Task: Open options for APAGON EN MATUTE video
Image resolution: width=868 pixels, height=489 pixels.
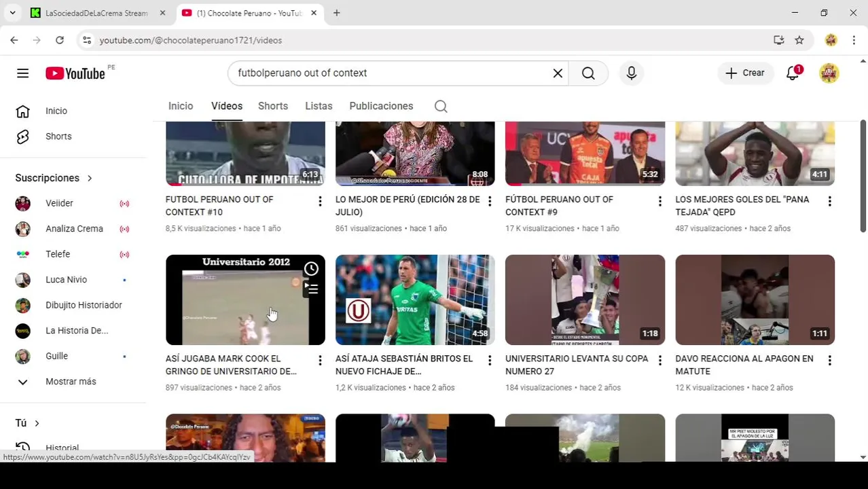Action: click(x=829, y=360)
